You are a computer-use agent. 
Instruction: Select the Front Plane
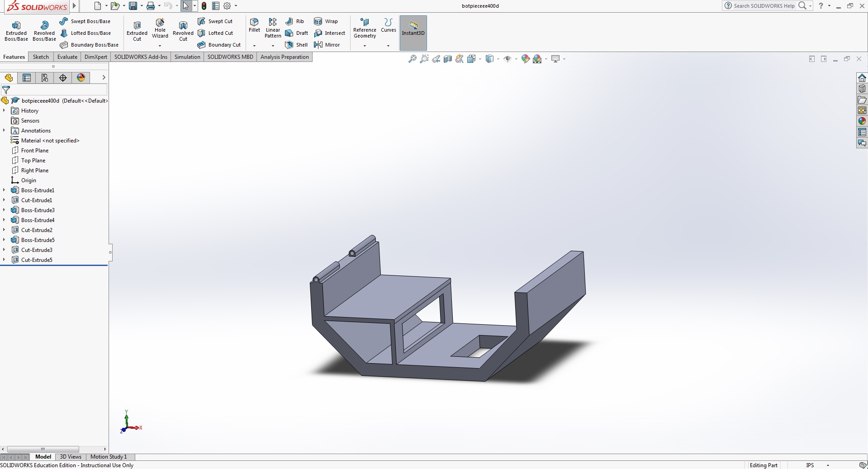[30, 151]
